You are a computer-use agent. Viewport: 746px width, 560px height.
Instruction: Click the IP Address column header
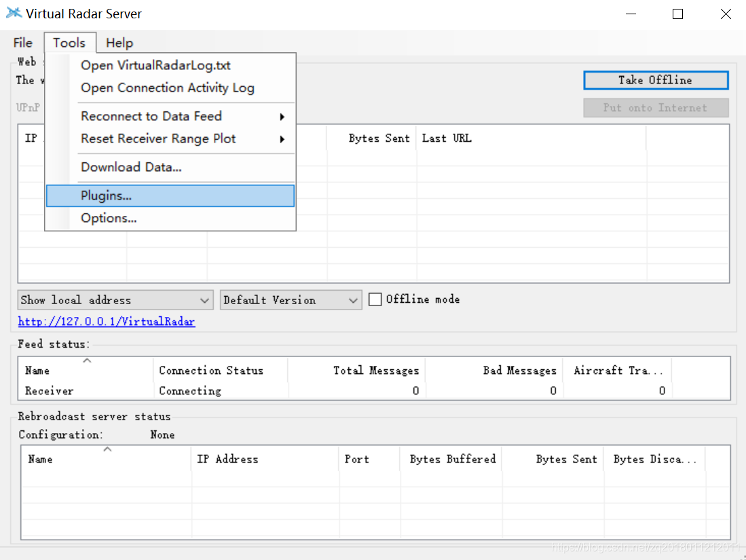point(265,459)
